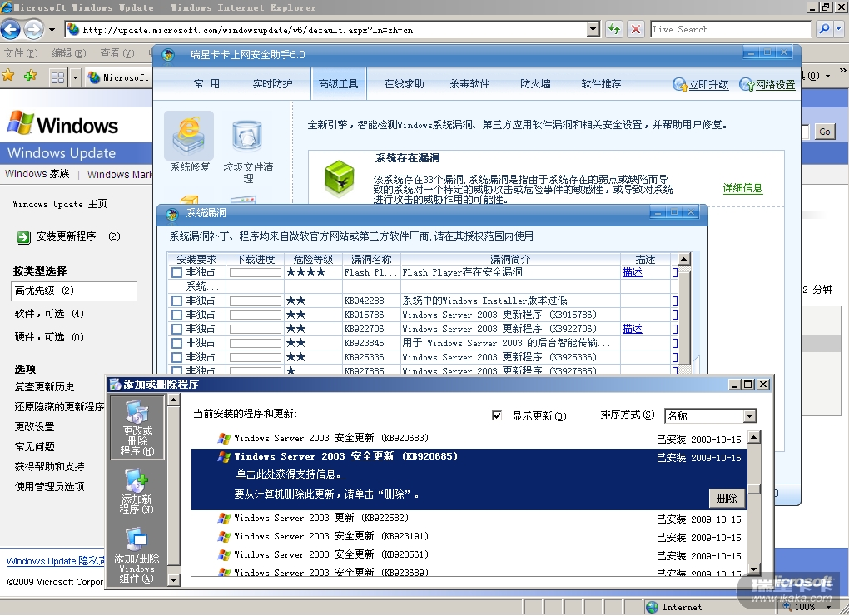
Task: Click the Windows logo on Windows Update page
Action: [x=21, y=122]
